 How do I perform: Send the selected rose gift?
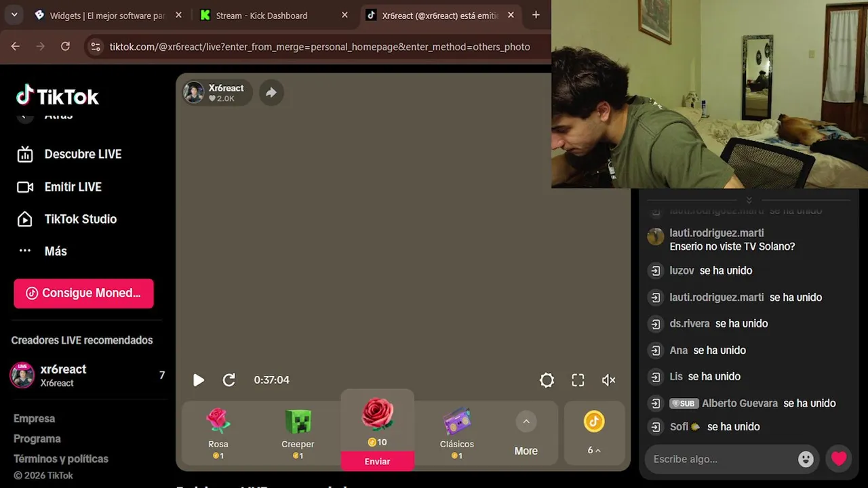point(378,461)
